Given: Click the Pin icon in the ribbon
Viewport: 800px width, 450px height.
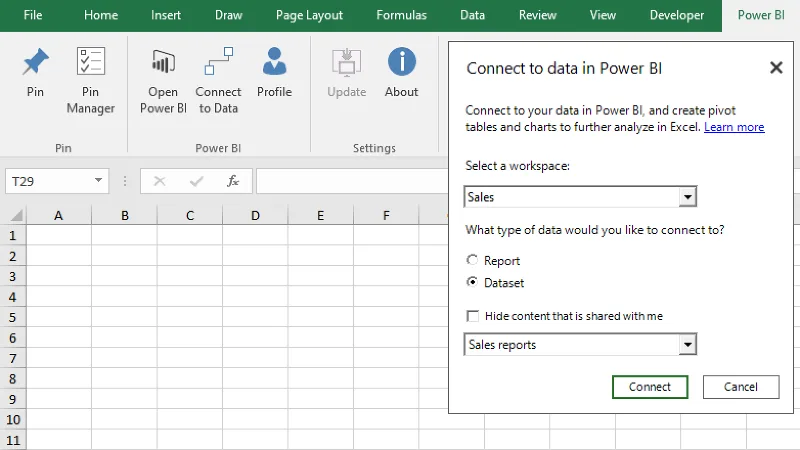Looking at the screenshot, I should point(35,62).
